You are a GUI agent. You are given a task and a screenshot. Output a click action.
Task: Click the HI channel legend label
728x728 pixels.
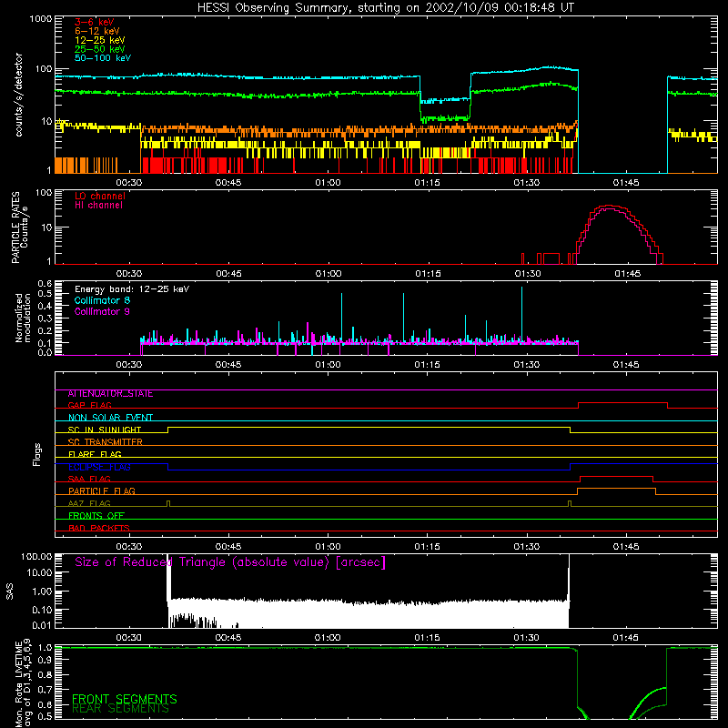[x=98, y=206]
